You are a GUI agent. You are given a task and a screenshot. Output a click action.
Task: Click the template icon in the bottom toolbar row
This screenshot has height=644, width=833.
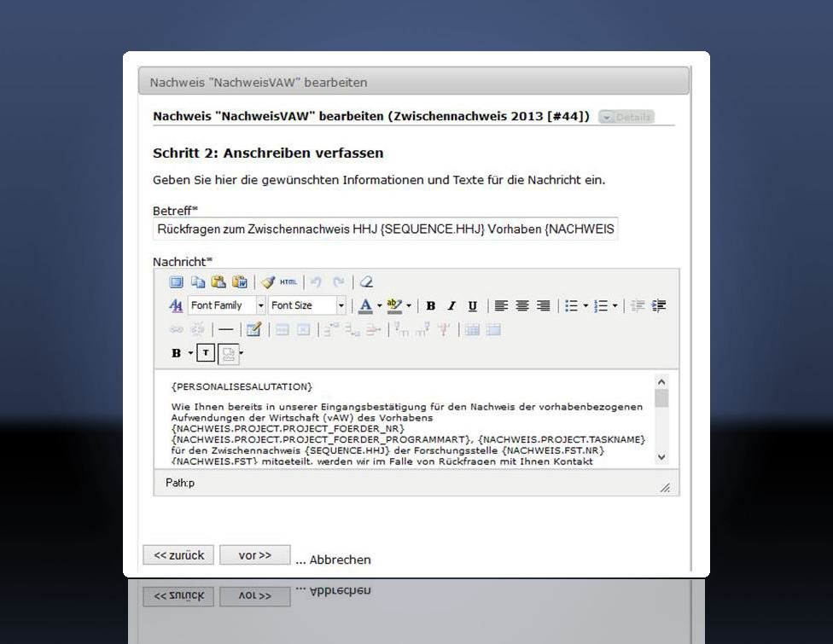click(229, 354)
